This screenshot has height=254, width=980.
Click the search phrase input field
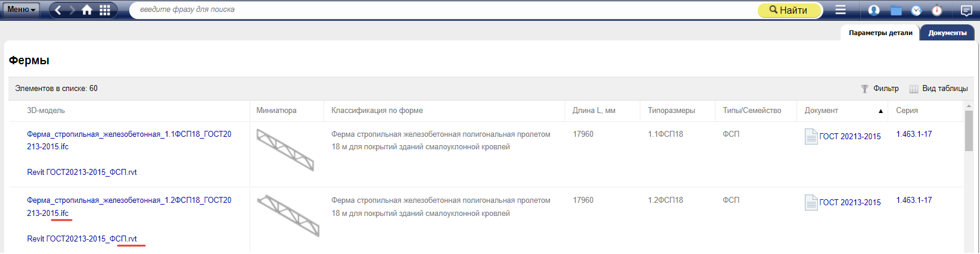click(x=441, y=10)
